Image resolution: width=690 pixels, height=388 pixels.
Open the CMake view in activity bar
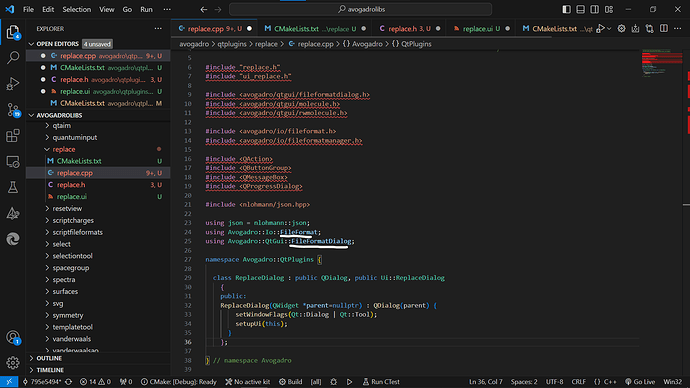13,213
